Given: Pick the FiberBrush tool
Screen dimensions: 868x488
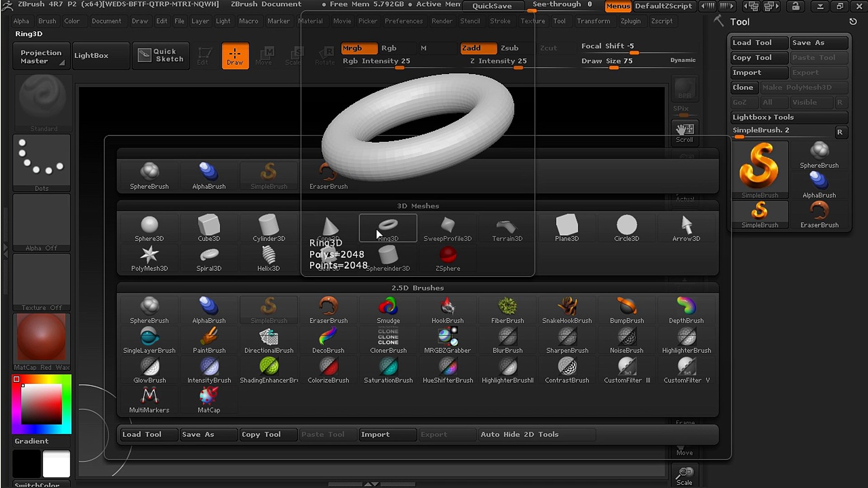Looking at the screenshot, I should pos(507,310).
